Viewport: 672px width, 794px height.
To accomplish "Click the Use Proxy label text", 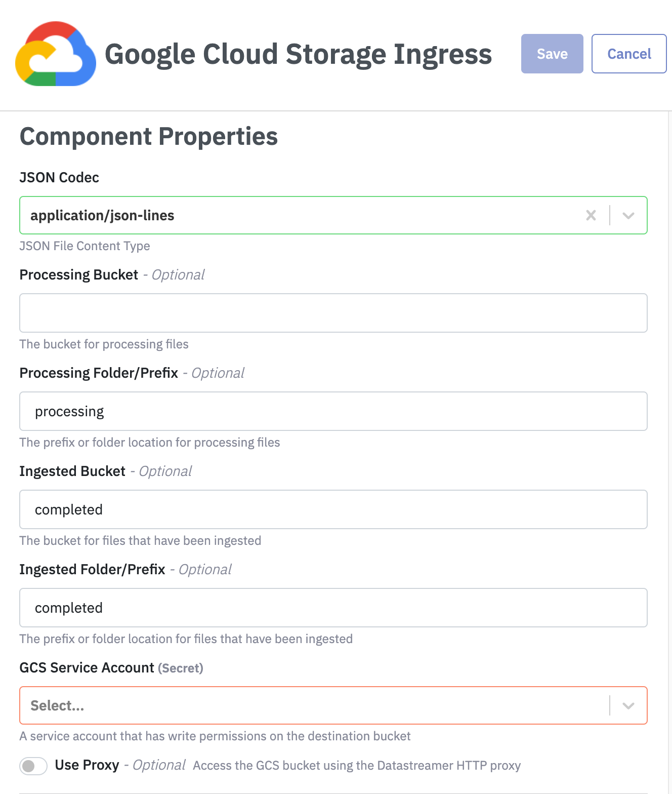I will coord(87,765).
